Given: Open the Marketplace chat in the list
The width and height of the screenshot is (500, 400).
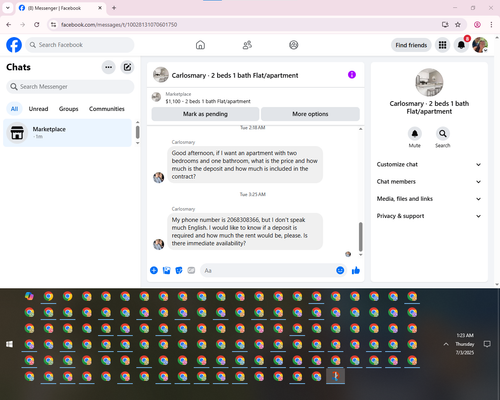Looking at the screenshot, I should pos(67,133).
